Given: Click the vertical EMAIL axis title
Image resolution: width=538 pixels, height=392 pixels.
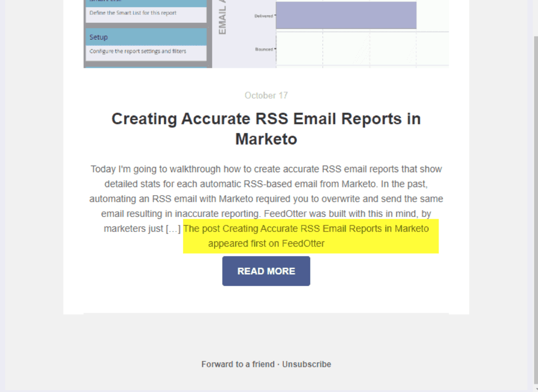Looking at the screenshot, I should tap(223, 19).
